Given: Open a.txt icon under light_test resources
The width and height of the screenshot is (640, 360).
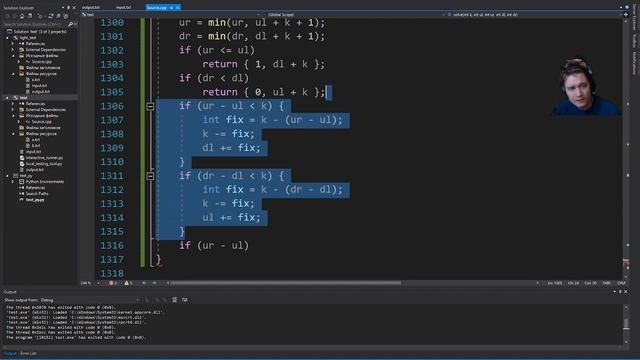Looking at the screenshot, I should point(28,80).
